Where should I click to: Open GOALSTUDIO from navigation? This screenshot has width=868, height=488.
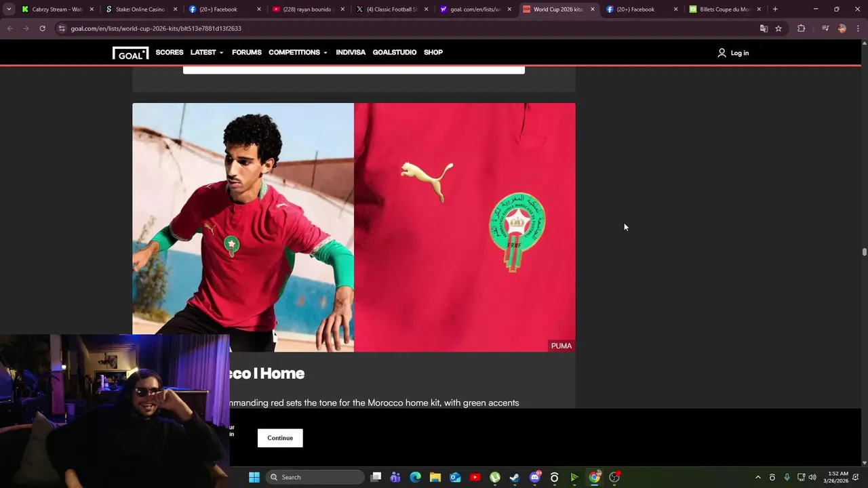[395, 52]
